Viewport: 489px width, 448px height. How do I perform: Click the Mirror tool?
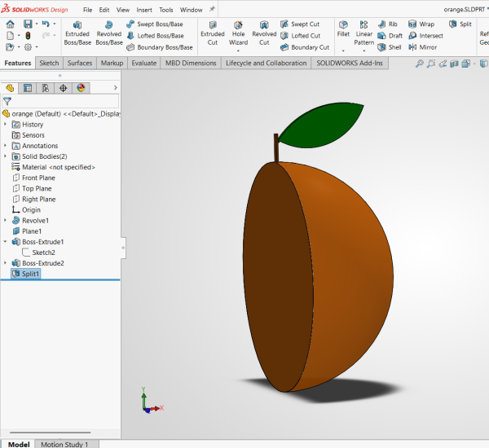pos(422,47)
